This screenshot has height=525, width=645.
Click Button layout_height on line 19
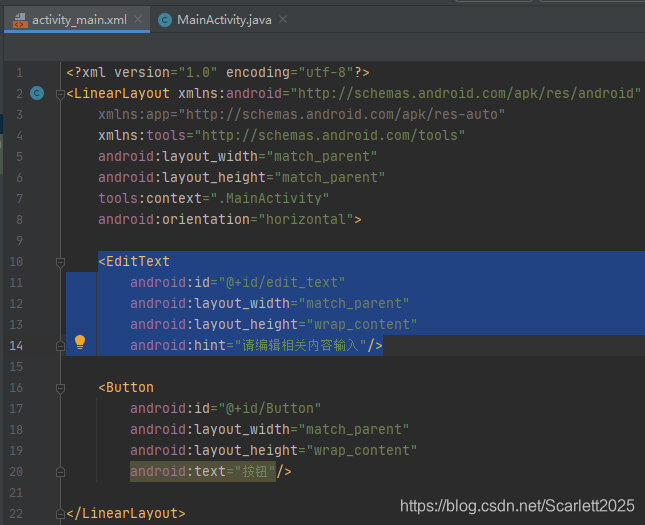click(x=274, y=450)
